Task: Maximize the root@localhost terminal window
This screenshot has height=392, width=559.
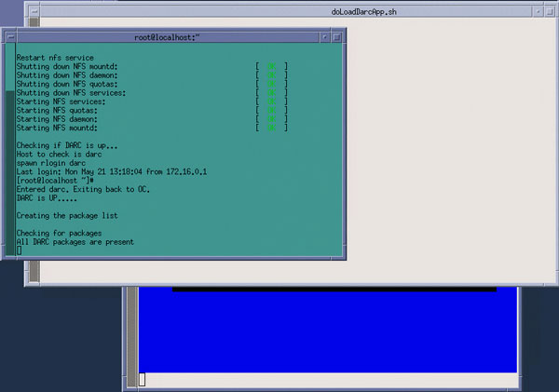Action: pyautogui.click(x=337, y=37)
